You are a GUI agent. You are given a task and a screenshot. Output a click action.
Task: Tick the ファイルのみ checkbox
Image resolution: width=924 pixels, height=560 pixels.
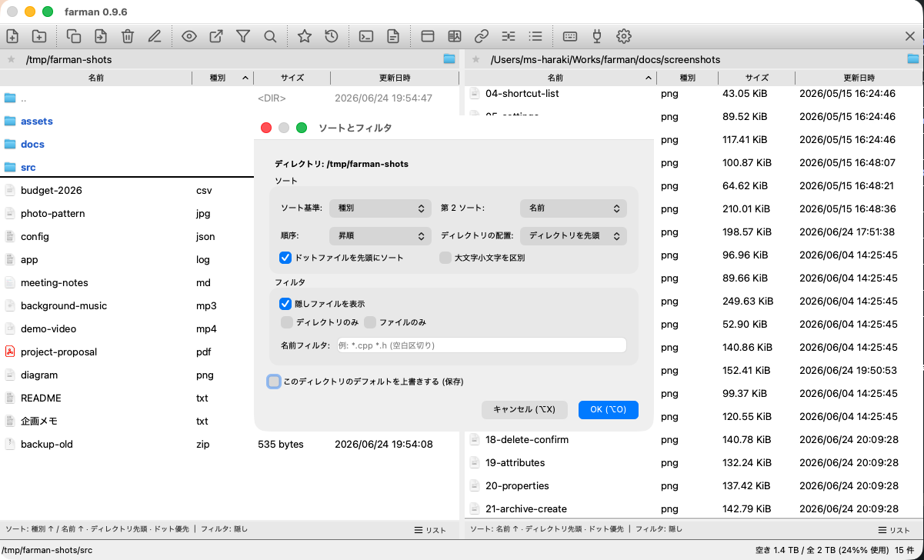[x=370, y=322]
